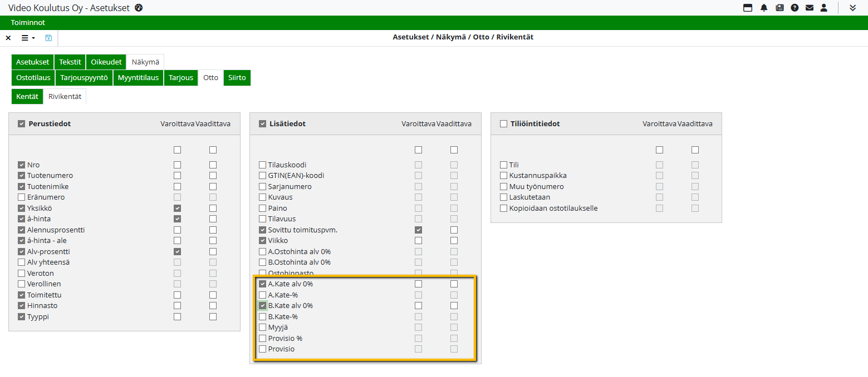Expand the double chevron in top right
Image resolution: width=868 pixels, height=377 pixels.
pos(852,8)
